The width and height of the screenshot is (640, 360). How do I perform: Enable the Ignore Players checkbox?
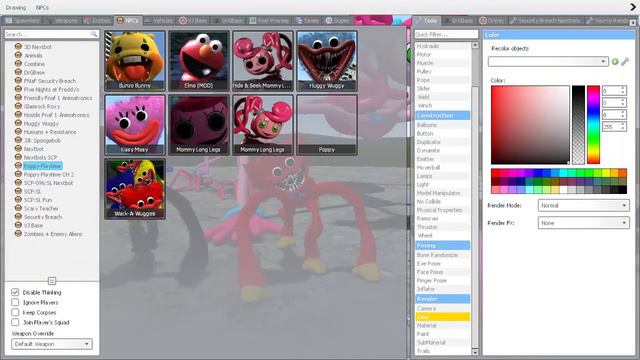point(15,302)
